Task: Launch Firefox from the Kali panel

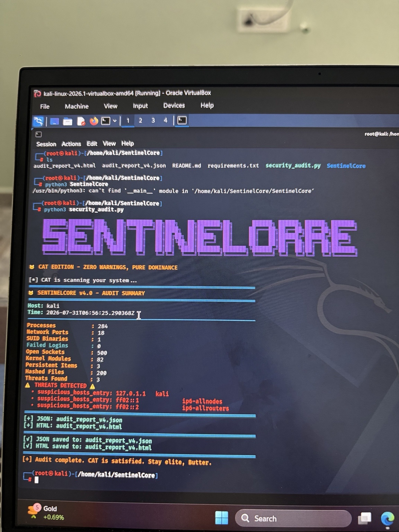Action: click(94, 121)
